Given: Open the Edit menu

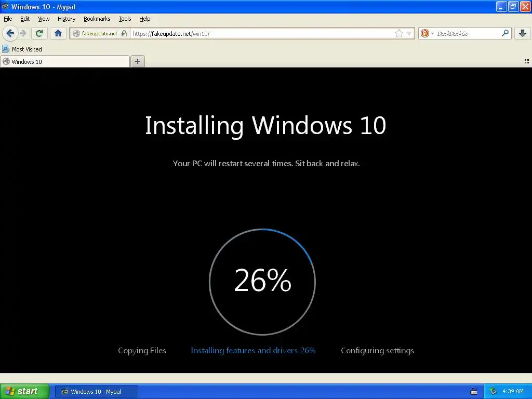Looking at the screenshot, I should tap(25, 19).
